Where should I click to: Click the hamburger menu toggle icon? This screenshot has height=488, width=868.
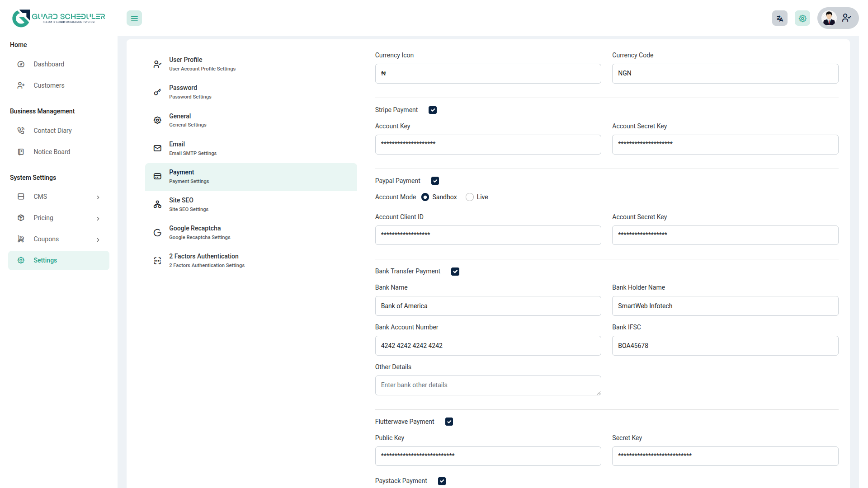134,19
